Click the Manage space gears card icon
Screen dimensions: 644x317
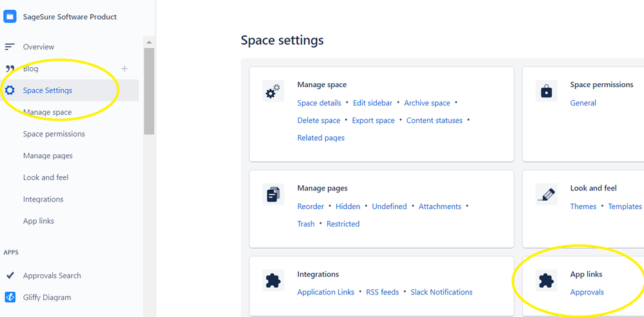coord(273,91)
